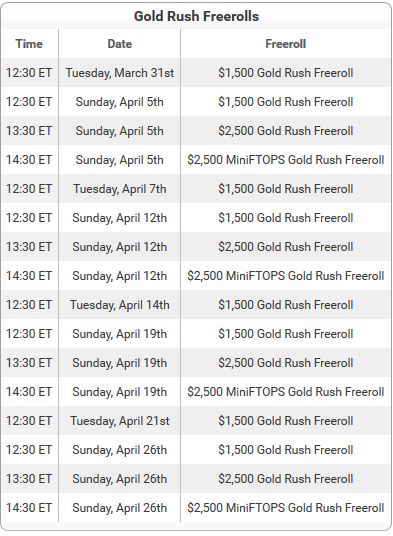
Task: Select the Freeroll column header
Action: [286, 44]
